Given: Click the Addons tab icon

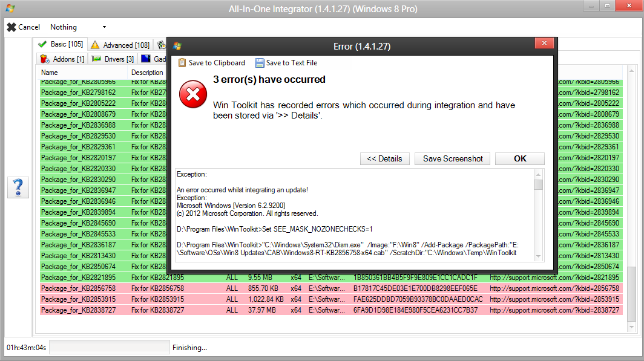Looking at the screenshot, I should pyautogui.click(x=44, y=59).
